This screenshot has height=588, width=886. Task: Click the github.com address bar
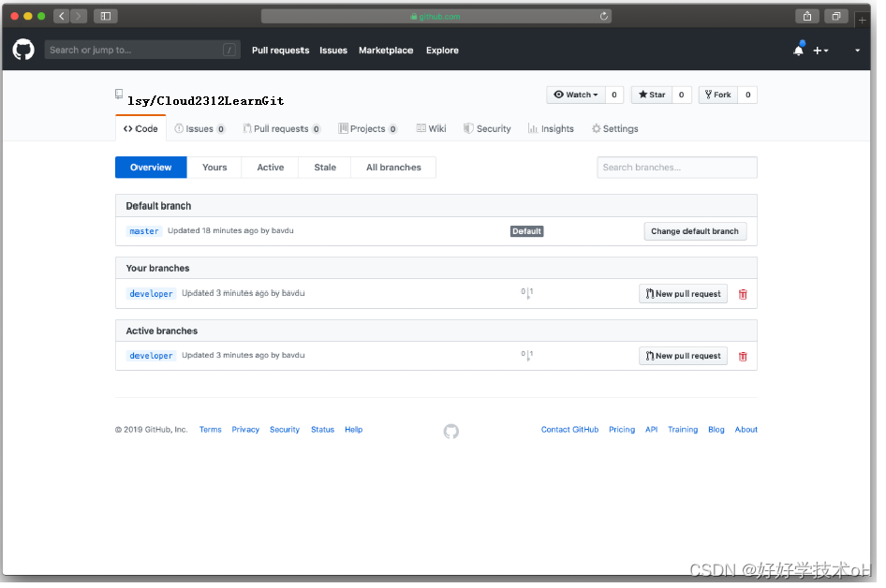pos(436,16)
